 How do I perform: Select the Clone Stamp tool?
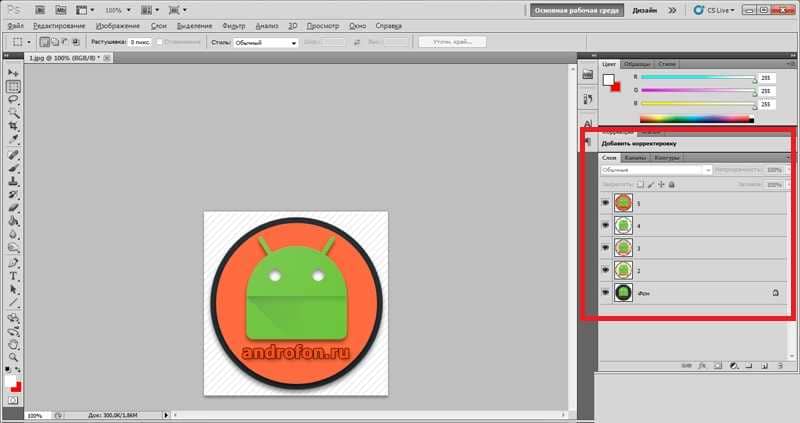point(13,182)
